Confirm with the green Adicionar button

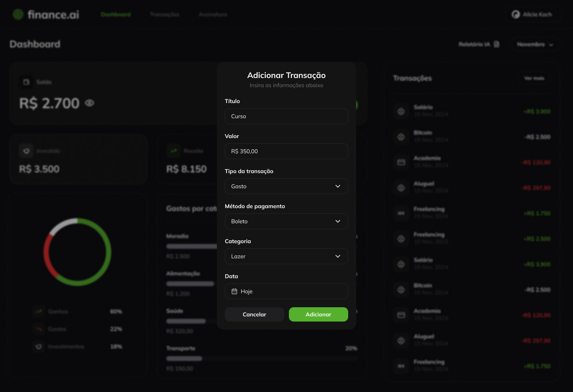point(318,314)
